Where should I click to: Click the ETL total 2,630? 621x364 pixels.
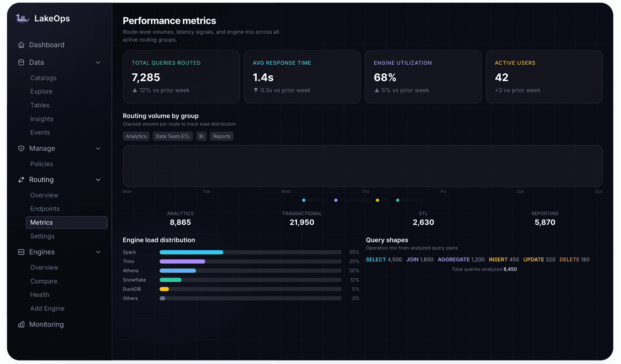[x=423, y=222]
